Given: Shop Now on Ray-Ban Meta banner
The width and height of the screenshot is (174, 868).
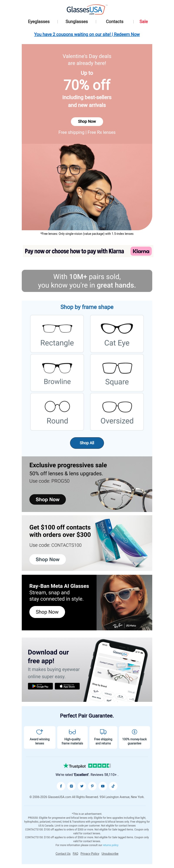Looking at the screenshot, I should 47,612.
